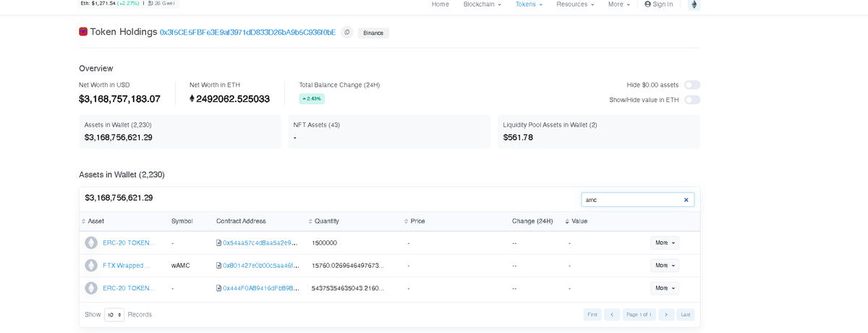
Task: Click the Binance tag label
Action: click(x=373, y=33)
